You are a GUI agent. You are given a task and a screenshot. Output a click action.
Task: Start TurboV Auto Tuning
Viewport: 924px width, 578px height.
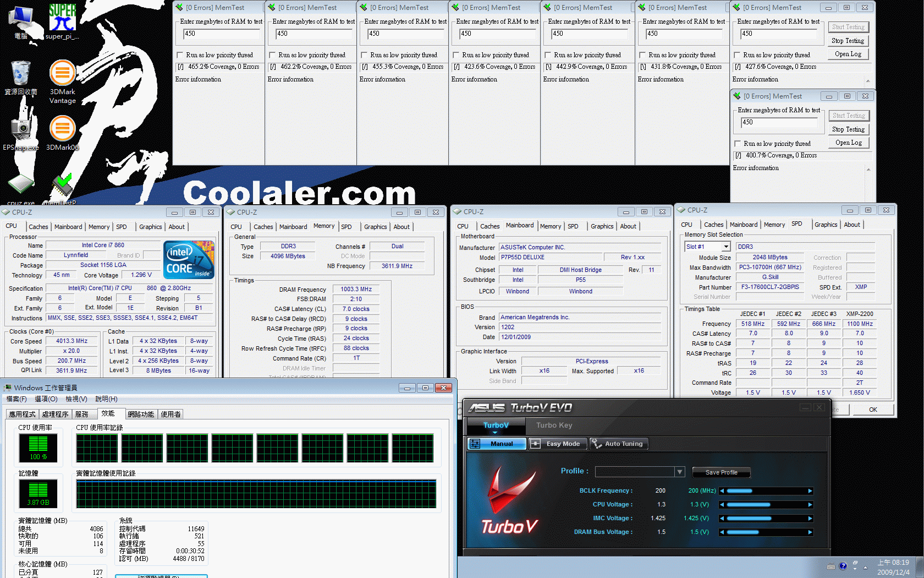pos(619,444)
